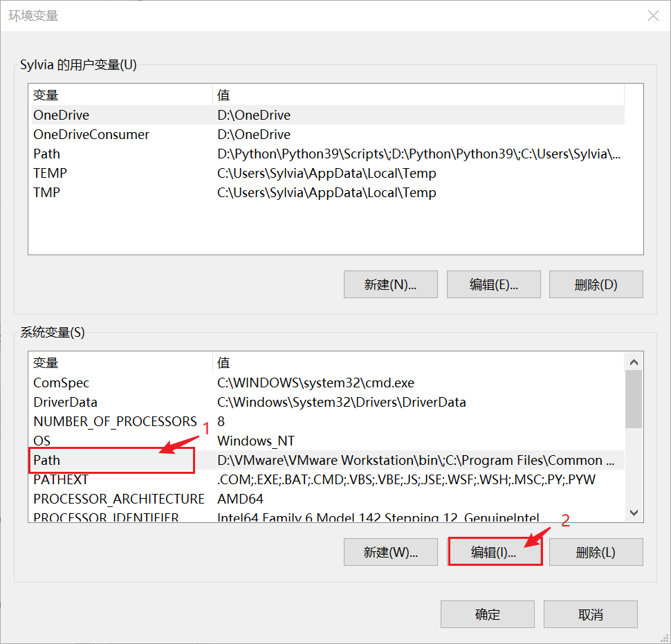
Task: Click 删除(L) button for system variables
Action: [x=596, y=552]
